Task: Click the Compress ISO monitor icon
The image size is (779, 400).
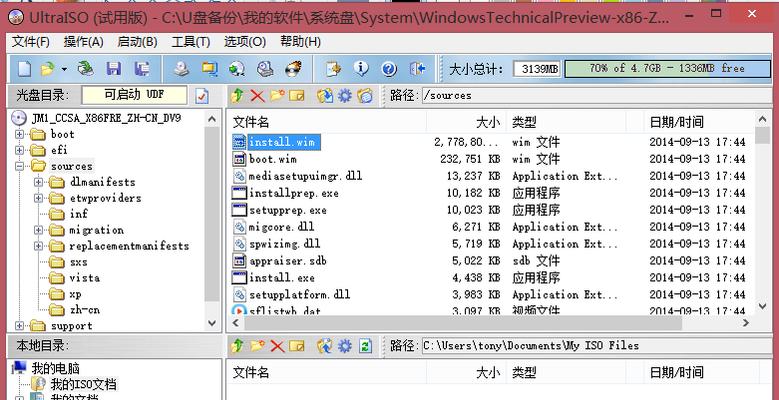Action: tap(210, 69)
